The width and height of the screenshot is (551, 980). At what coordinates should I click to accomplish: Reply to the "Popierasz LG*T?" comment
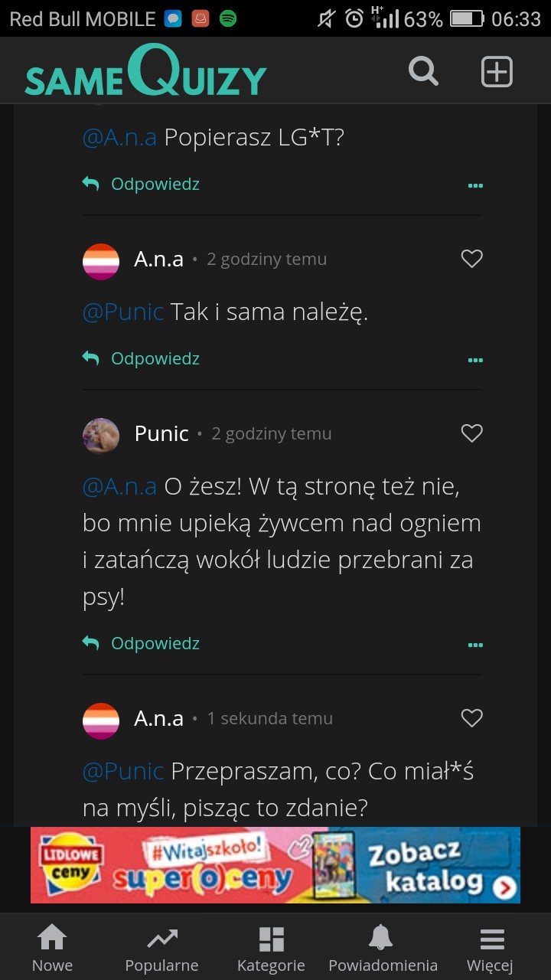142,185
